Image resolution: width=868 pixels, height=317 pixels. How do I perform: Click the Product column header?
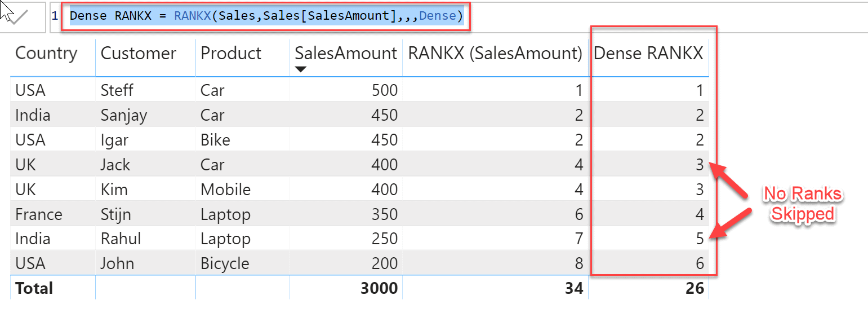tap(231, 54)
